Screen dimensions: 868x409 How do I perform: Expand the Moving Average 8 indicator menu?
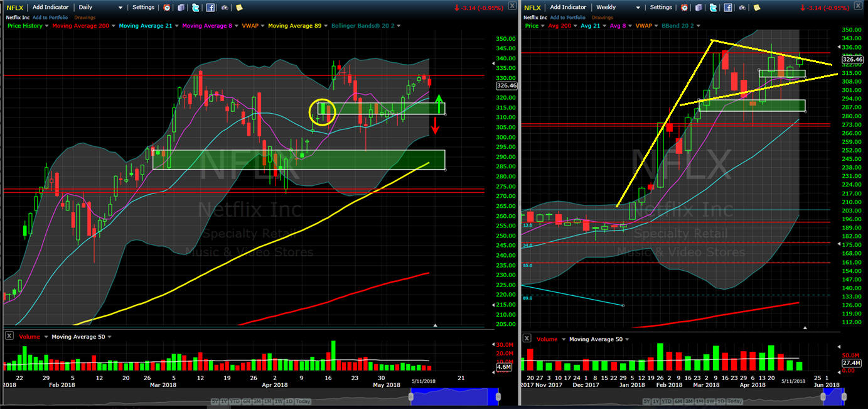(236, 26)
